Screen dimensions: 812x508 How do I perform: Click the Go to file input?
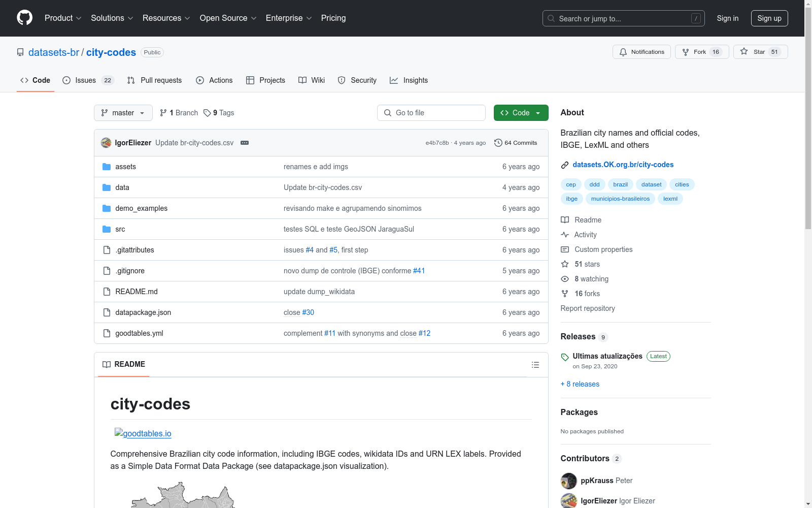click(431, 113)
